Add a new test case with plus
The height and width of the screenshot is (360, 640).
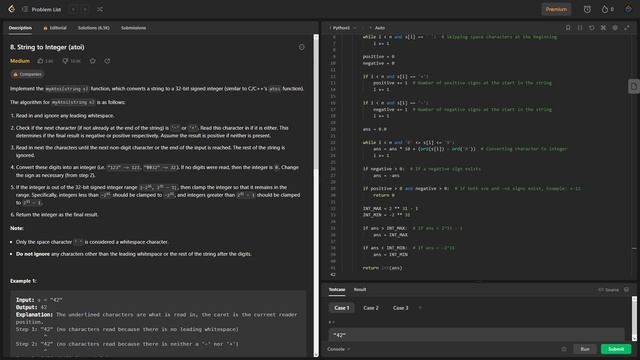coord(420,308)
